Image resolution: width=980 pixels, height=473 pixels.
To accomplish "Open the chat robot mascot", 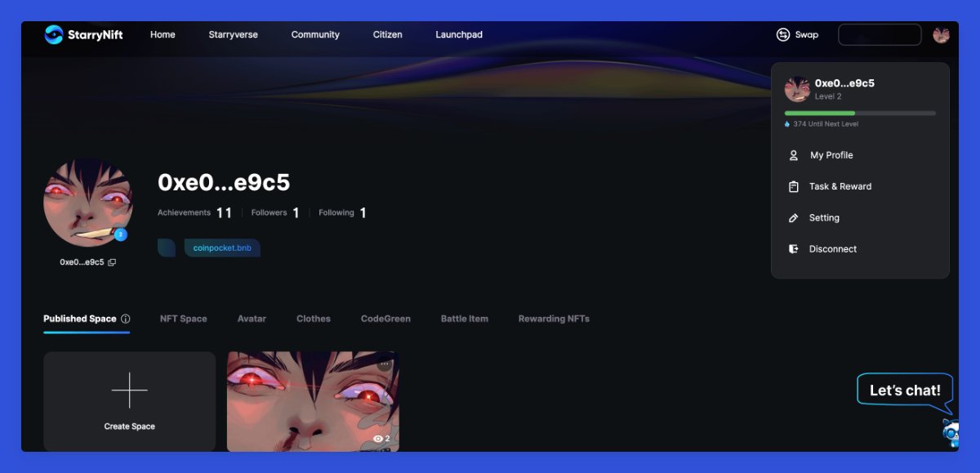I will [x=951, y=431].
